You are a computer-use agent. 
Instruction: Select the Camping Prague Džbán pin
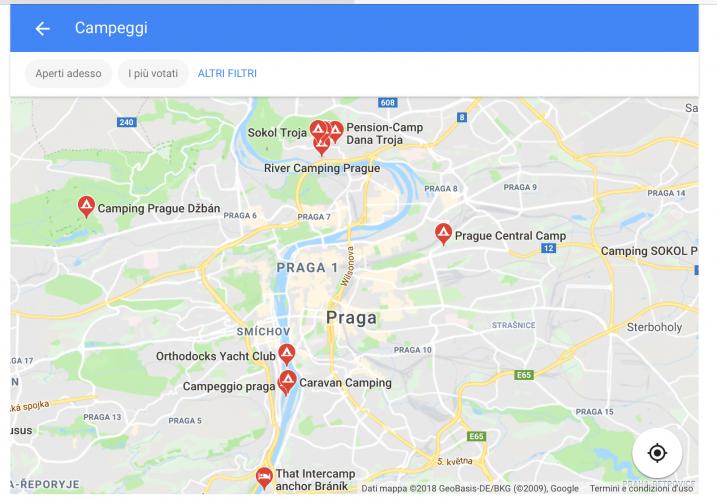86,206
